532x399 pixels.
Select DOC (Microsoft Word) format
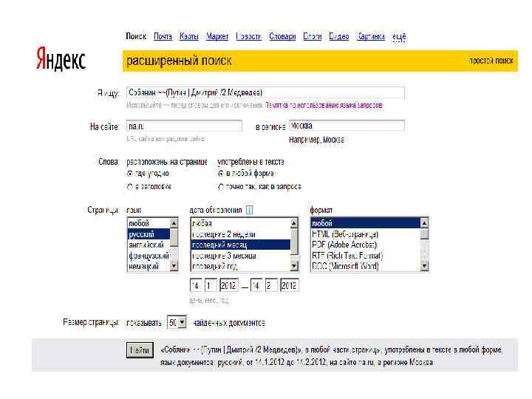click(366, 266)
